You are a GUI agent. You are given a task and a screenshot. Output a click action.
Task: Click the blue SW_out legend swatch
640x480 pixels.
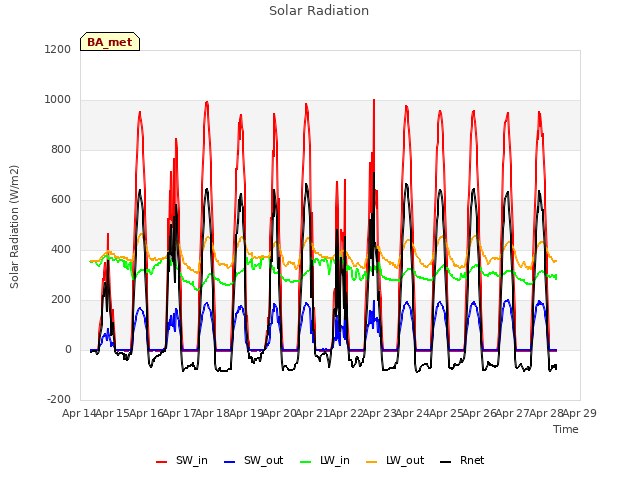[x=230, y=462]
